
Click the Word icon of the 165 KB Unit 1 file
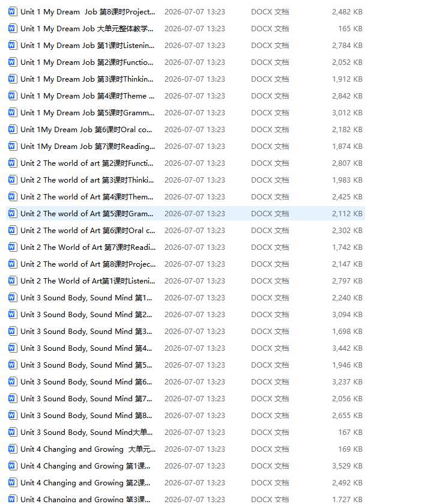click(12, 29)
